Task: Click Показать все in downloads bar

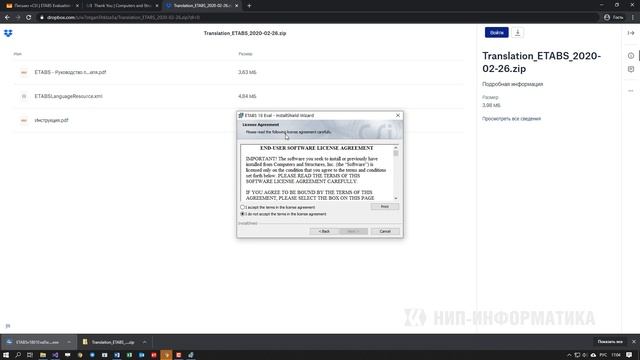Action: coord(610,342)
